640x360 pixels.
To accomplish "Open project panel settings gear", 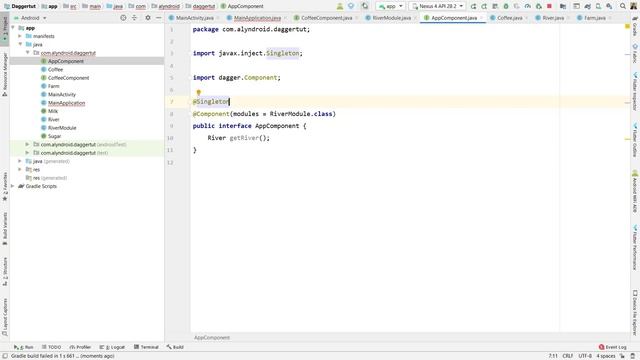I will [148, 18].
